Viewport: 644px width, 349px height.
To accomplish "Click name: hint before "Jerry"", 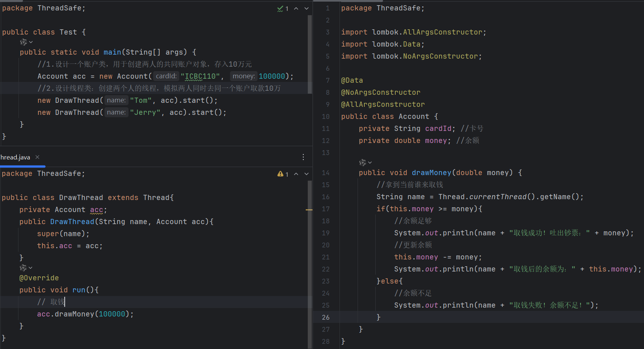I will (x=116, y=112).
